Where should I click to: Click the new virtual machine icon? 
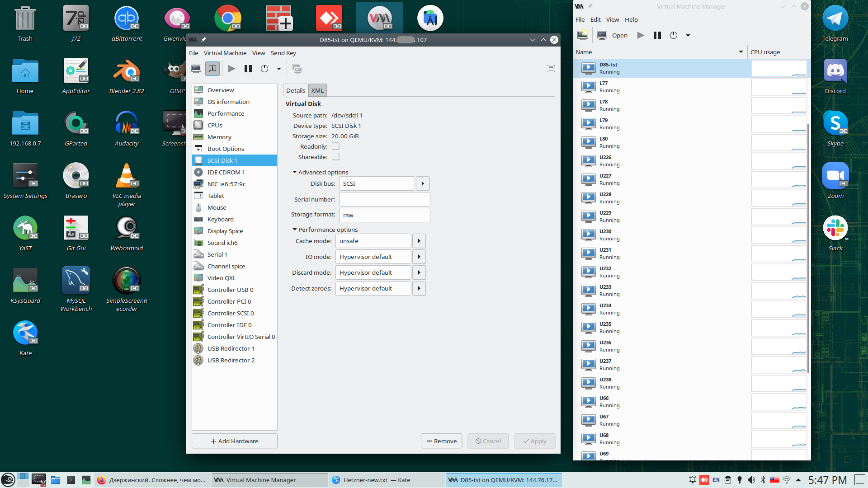583,35
